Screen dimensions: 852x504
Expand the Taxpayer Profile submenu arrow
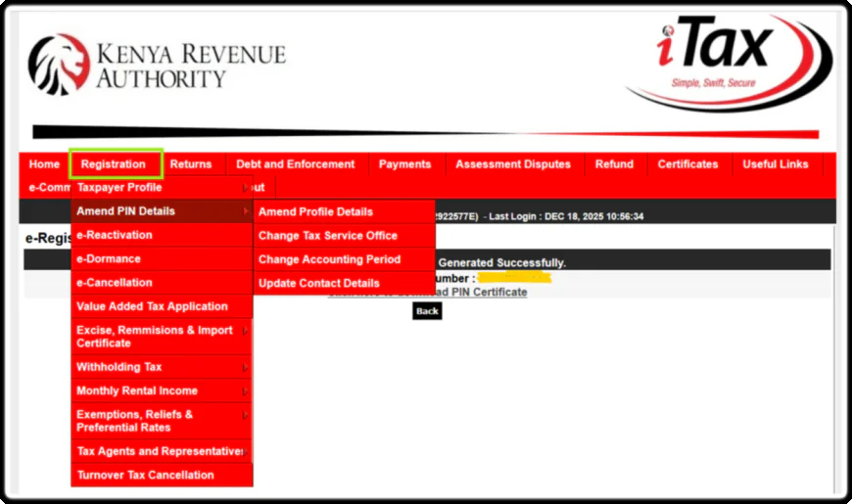tap(245, 188)
